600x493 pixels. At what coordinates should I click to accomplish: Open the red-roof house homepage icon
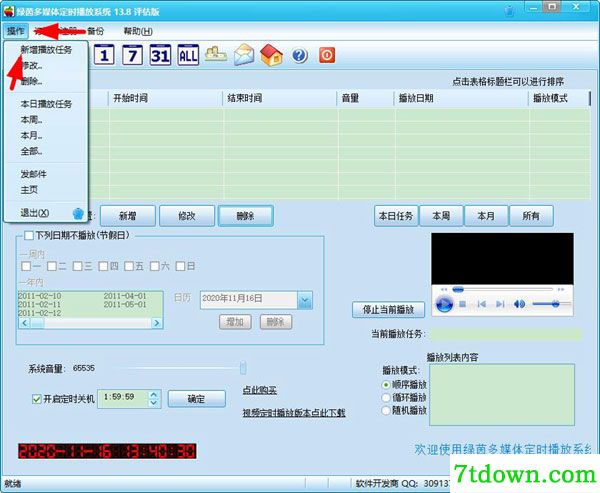point(271,55)
